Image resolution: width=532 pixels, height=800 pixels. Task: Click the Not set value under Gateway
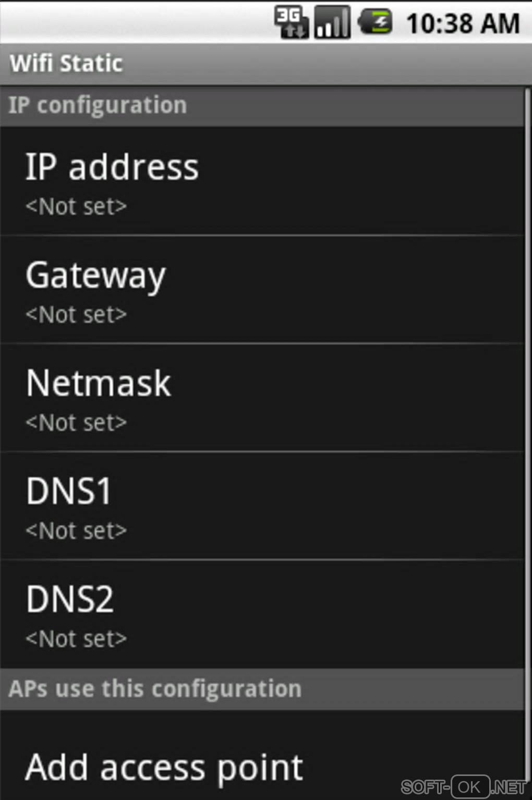coord(76,315)
